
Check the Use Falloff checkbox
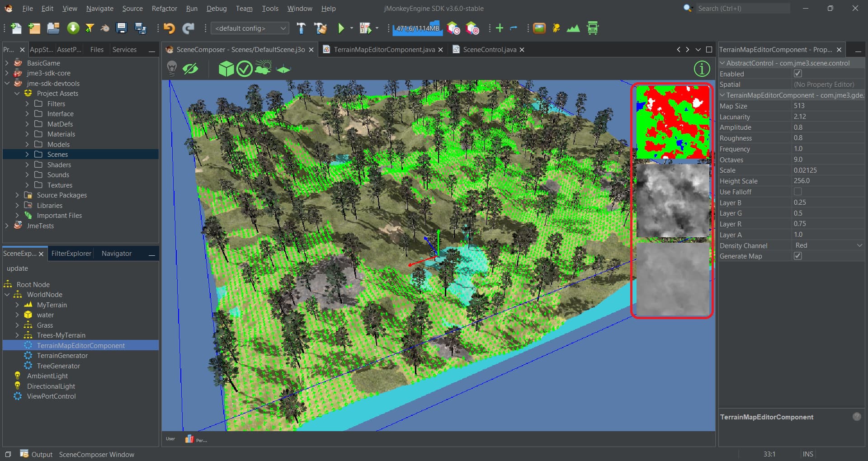click(797, 192)
